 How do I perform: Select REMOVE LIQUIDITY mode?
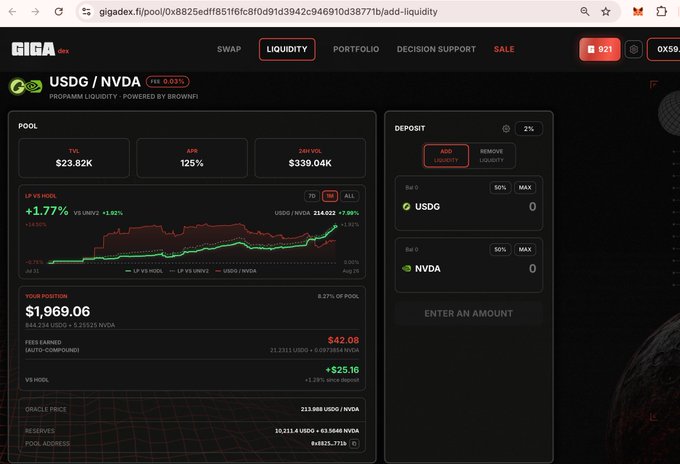pos(491,155)
